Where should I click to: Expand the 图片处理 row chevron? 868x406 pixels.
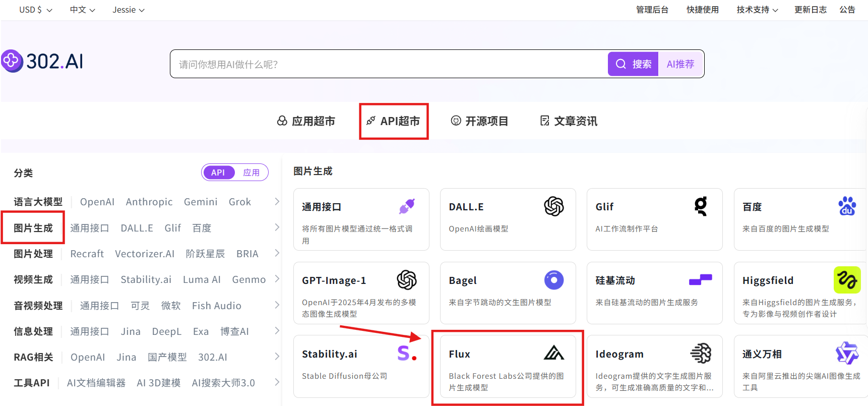277,253
